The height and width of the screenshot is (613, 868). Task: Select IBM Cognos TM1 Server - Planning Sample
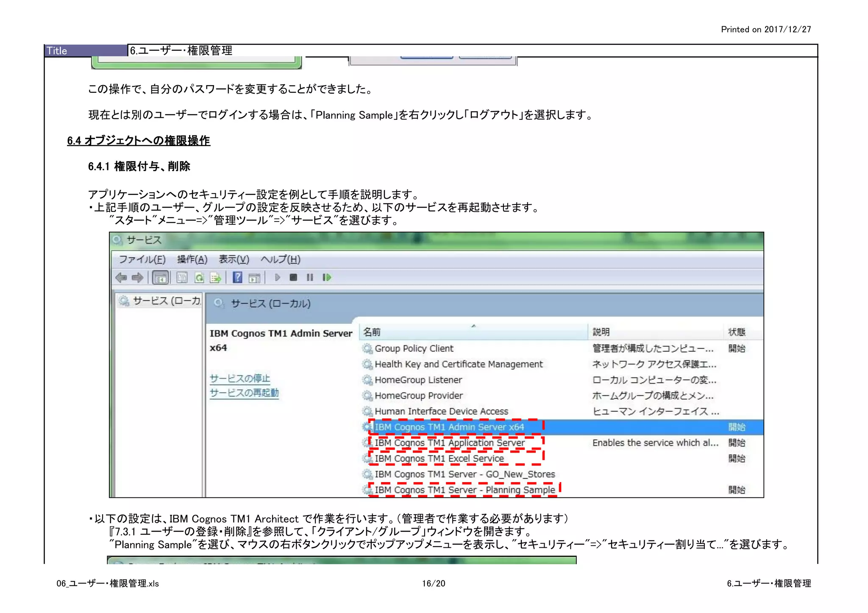[562, 490]
